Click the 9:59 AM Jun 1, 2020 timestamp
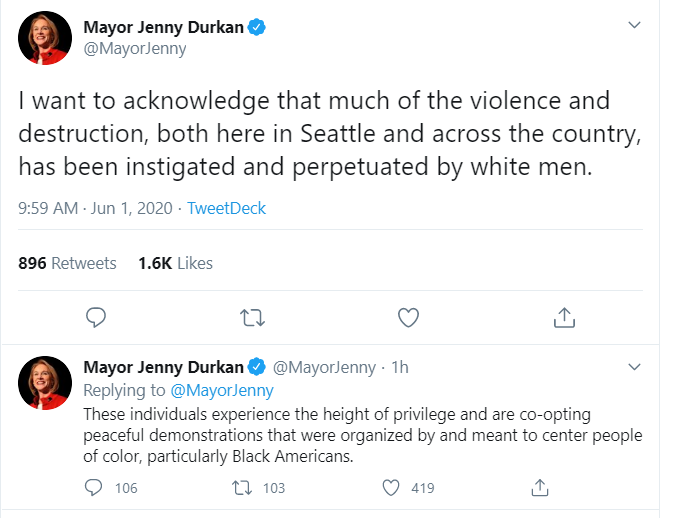678x518 pixels. tap(94, 209)
